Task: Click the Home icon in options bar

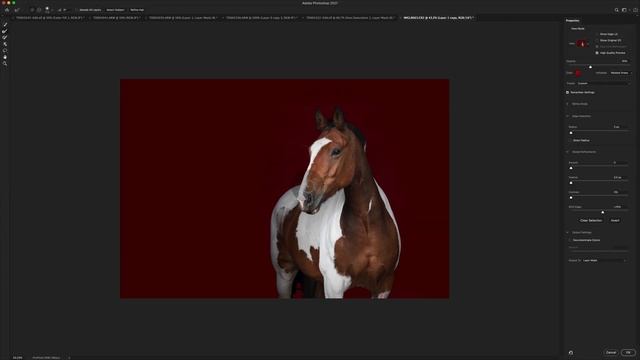Action: click(7, 10)
